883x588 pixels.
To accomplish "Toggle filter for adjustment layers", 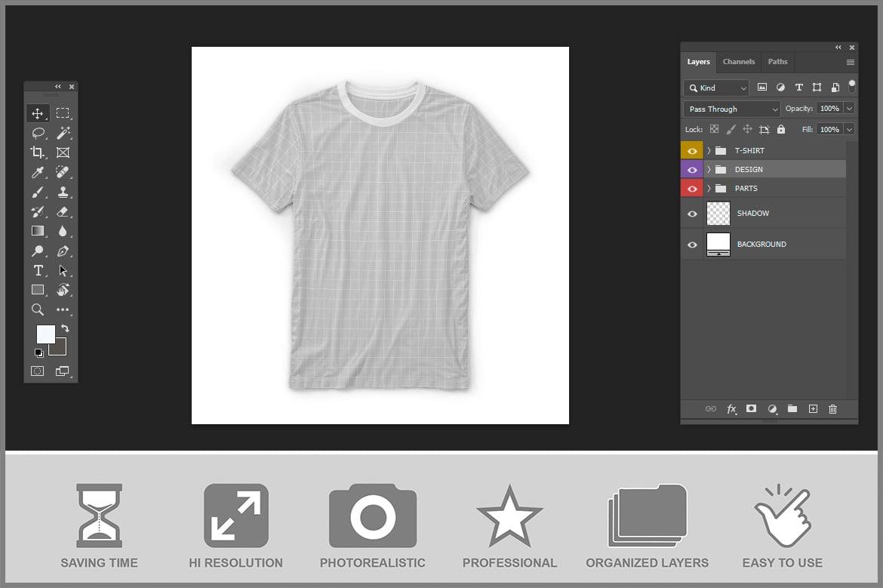I will pyautogui.click(x=780, y=88).
